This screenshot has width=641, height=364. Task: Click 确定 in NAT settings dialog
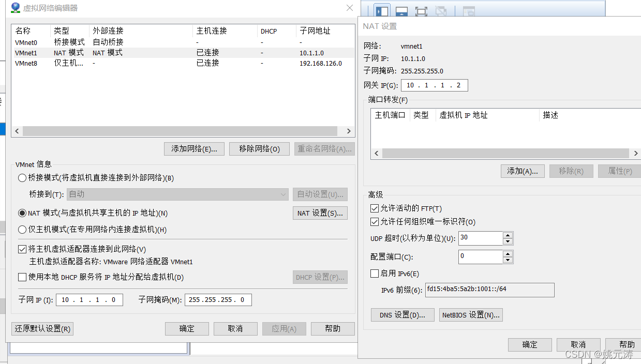(530, 345)
